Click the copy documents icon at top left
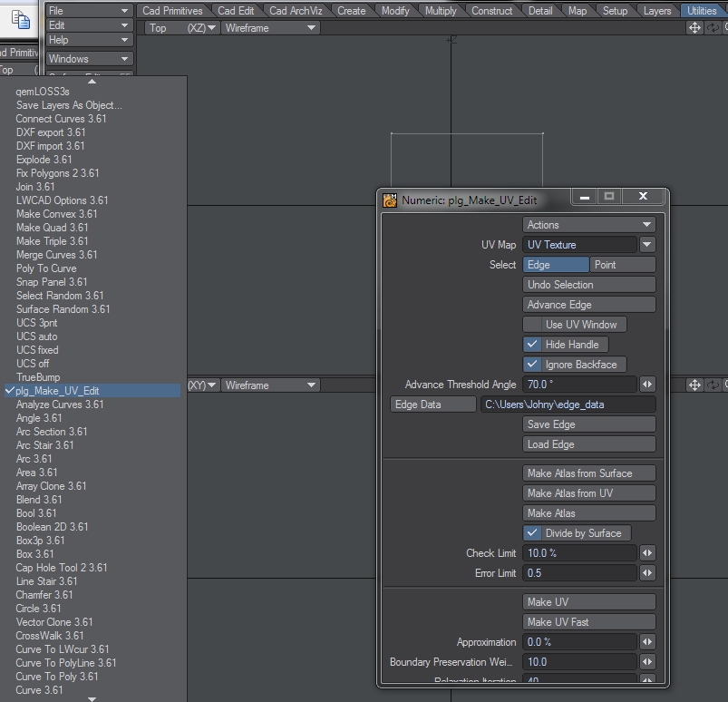 click(x=21, y=19)
